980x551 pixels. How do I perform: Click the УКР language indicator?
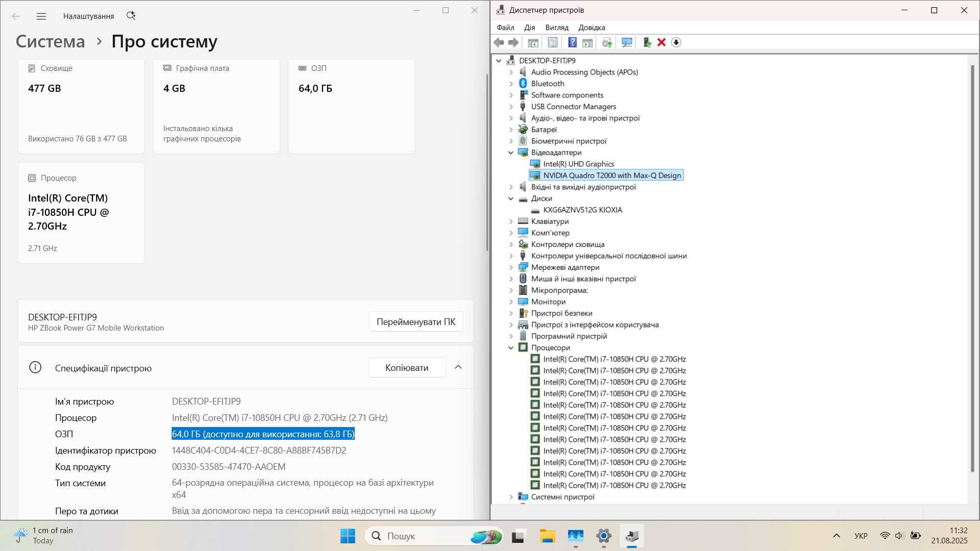tap(861, 536)
